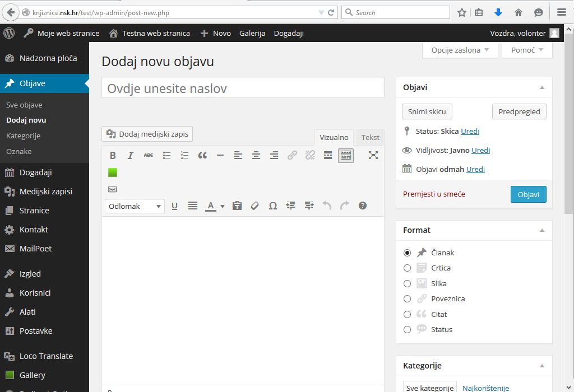Collapse the Kategorije panel
The image size is (574, 392).
(x=542, y=366)
